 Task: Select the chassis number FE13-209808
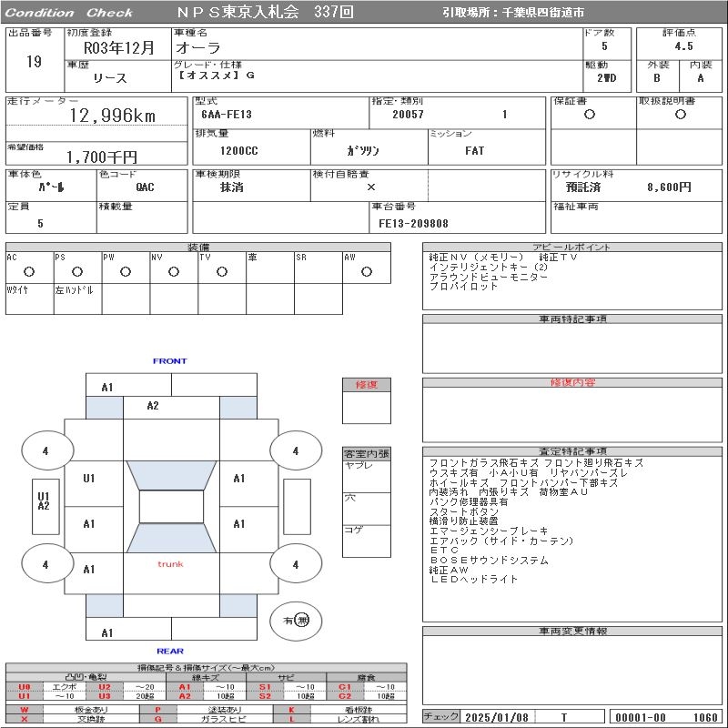pos(413,223)
